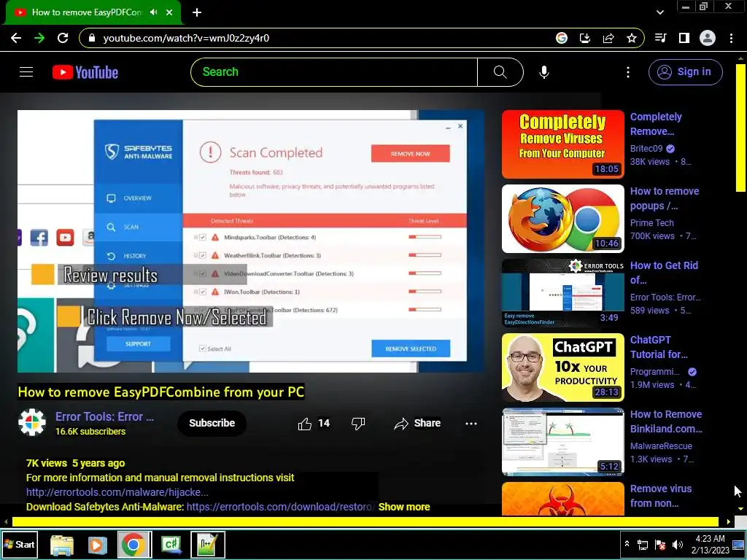Open Notepad++ from taskbar
The image size is (747, 560).
tap(208, 545)
